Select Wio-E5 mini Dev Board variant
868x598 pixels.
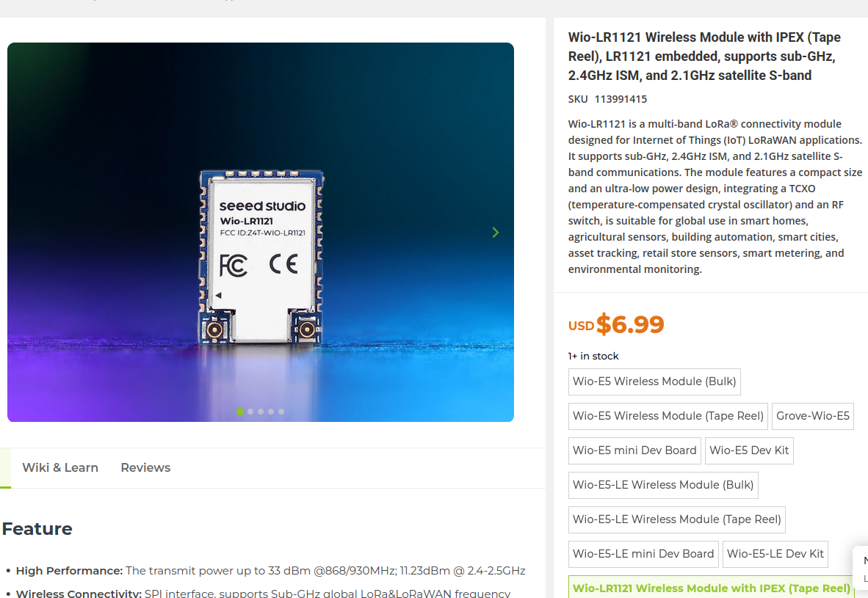click(x=634, y=451)
